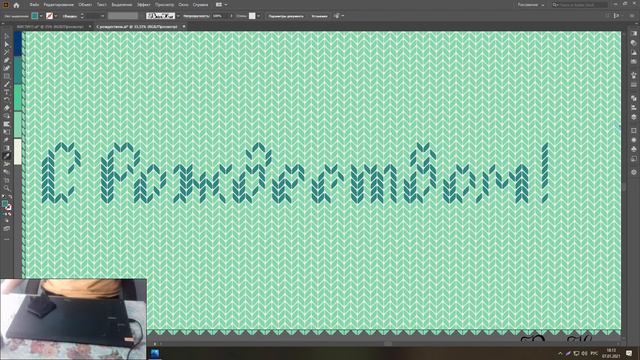The width and height of the screenshot is (640, 360).
Task: Select the Pen tool
Action: click(7, 60)
